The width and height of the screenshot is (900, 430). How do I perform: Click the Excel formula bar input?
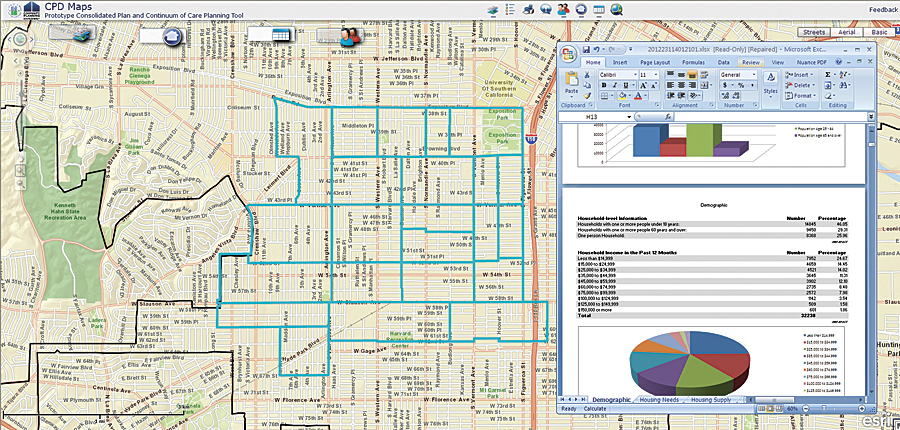click(770, 117)
